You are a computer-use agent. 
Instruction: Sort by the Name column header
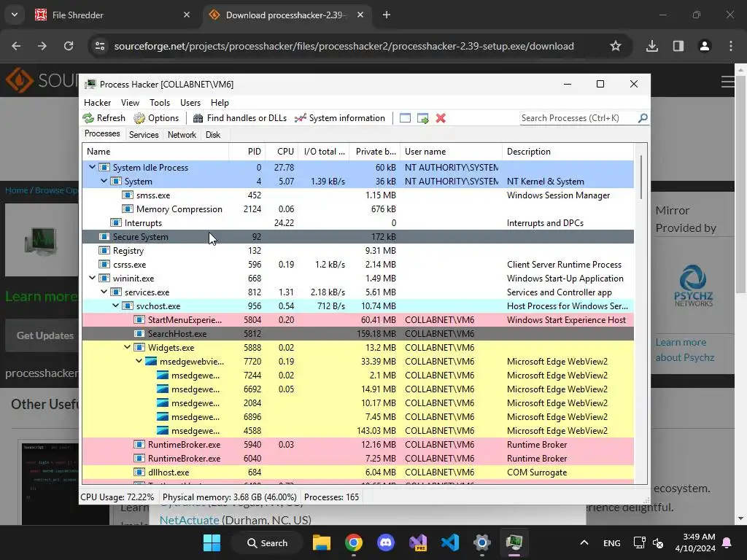(x=156, y=152)
